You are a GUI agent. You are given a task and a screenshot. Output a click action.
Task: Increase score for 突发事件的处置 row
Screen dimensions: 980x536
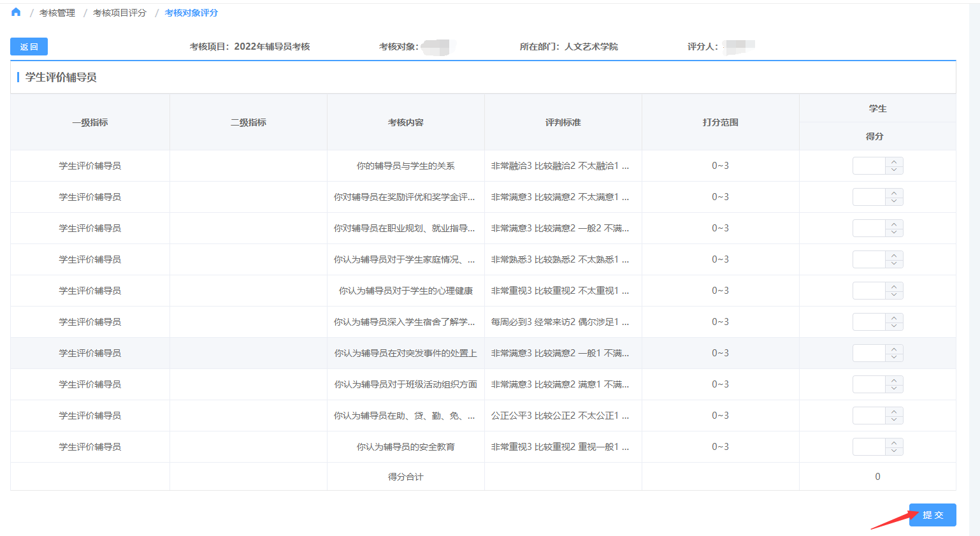click(x=894, y=349)
